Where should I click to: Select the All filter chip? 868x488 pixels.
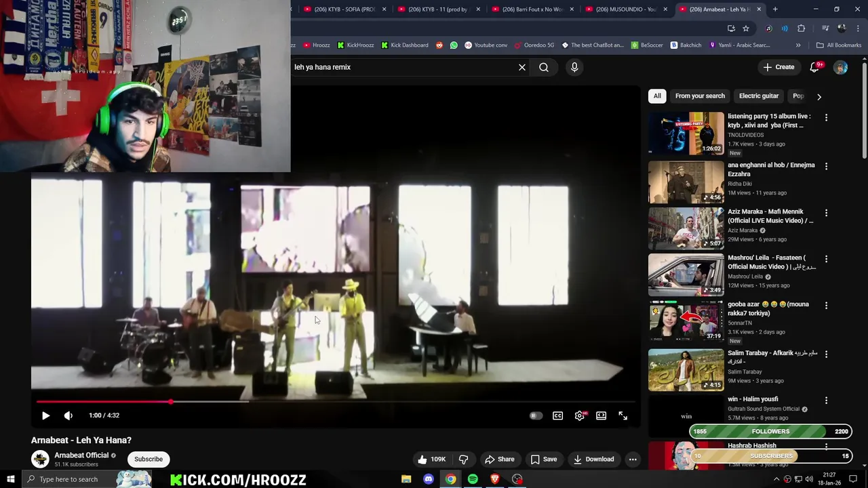(x=657, y=96)
